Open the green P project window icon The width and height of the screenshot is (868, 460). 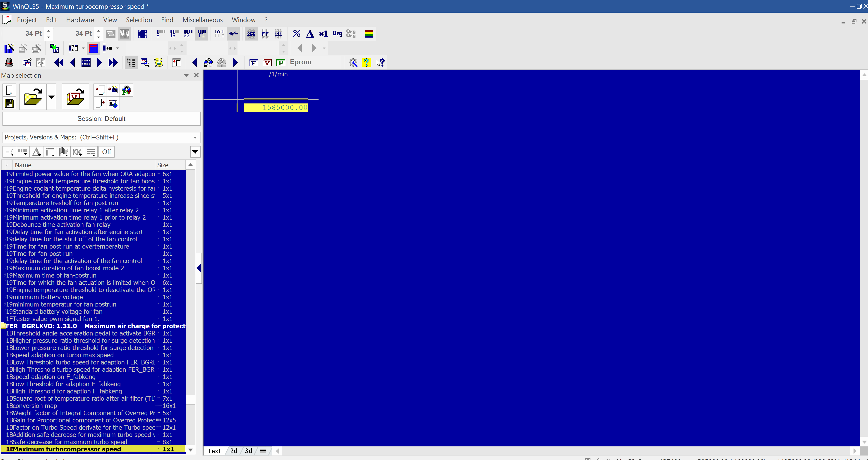280,62
